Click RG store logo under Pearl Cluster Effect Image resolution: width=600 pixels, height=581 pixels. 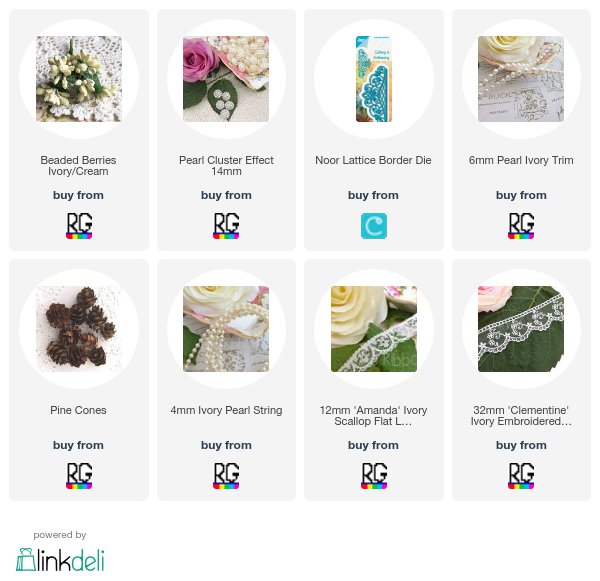click(226, 226)
